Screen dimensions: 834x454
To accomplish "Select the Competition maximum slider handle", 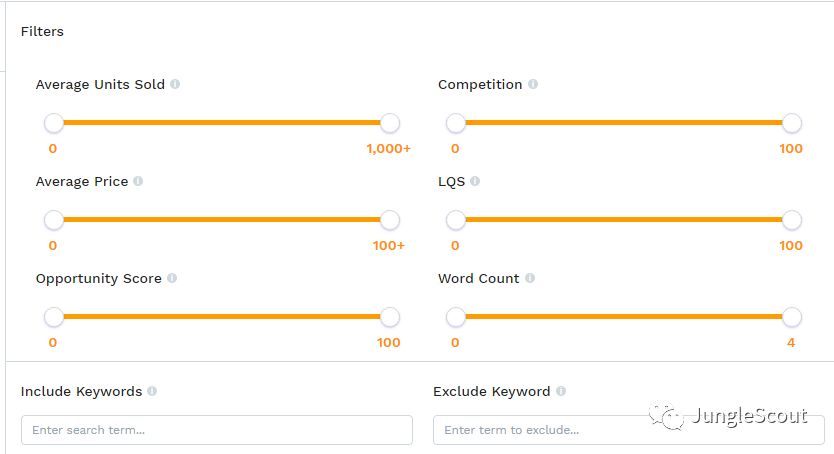I will coord(792,123).
